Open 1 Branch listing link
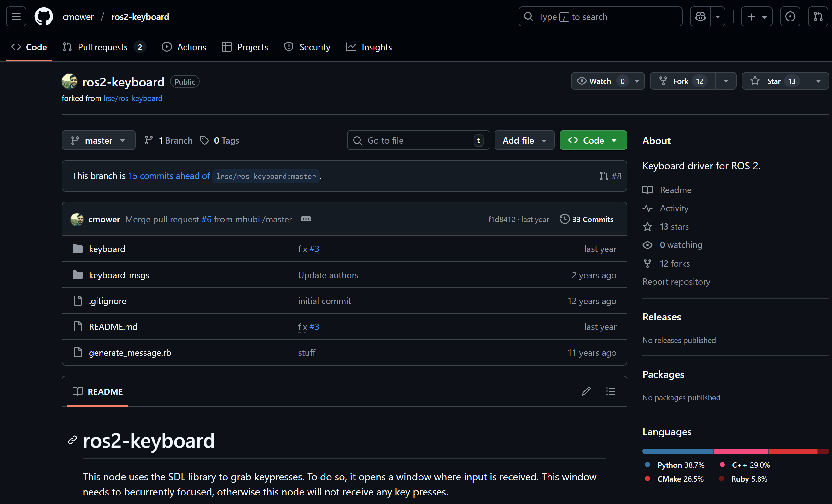832x504 pixels. [168, 140]
